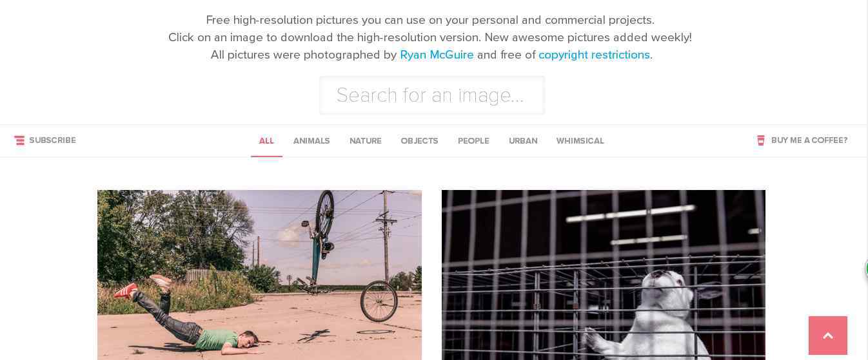
Task: Open the bicycle crash photo
Action: (259, 275)
